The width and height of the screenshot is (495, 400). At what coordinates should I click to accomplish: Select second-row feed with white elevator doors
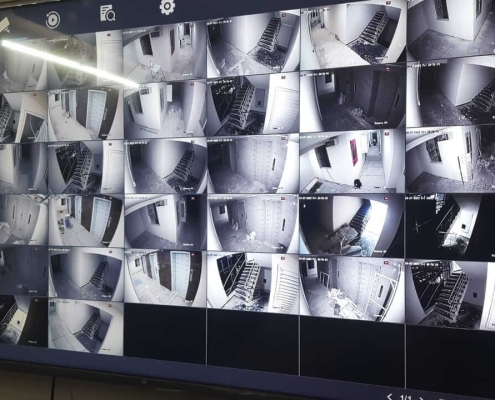[86, 114]
